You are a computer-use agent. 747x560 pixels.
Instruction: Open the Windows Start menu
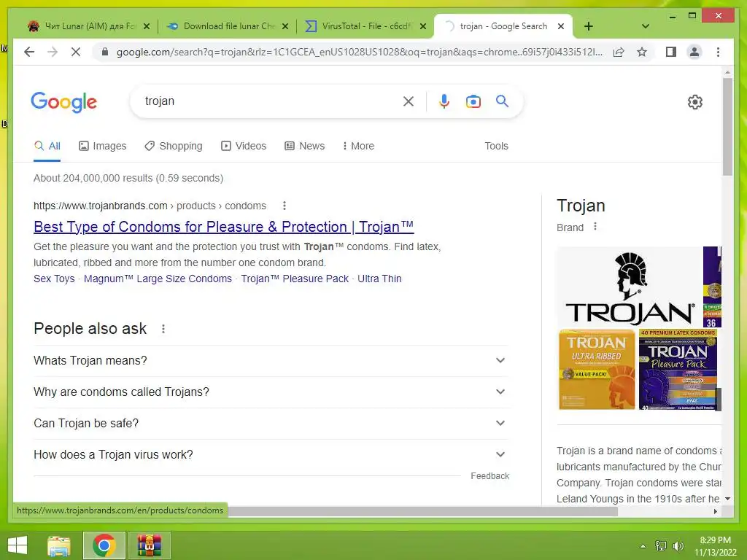(x=18, y=545)
